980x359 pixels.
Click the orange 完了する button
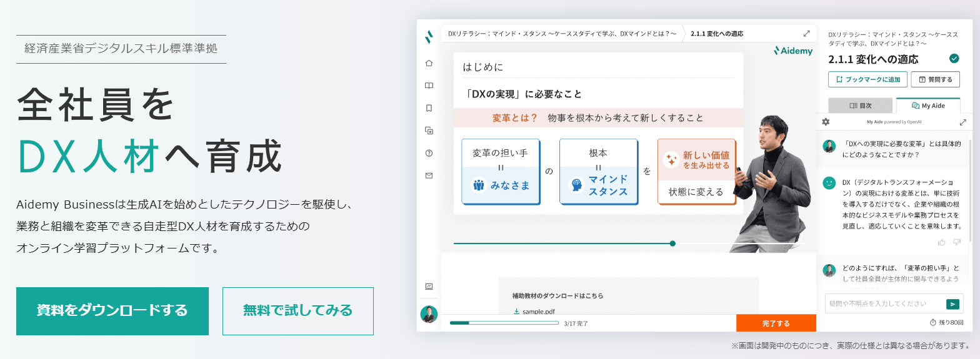(x=776, y=323)
